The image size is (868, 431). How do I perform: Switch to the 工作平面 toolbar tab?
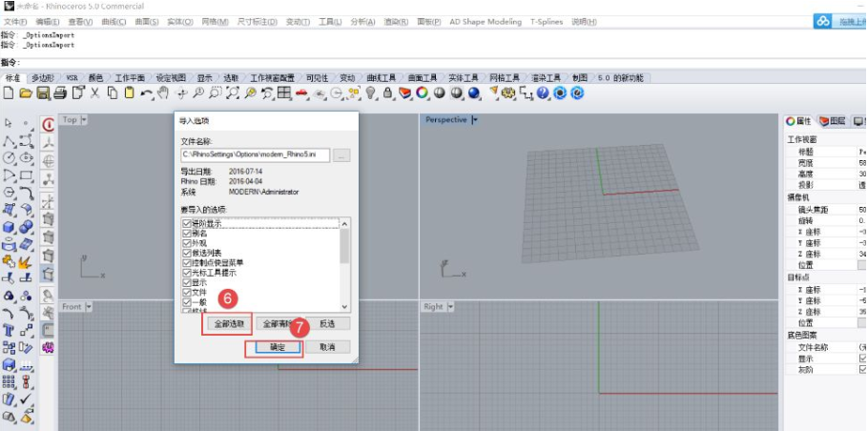click(130, 78)
